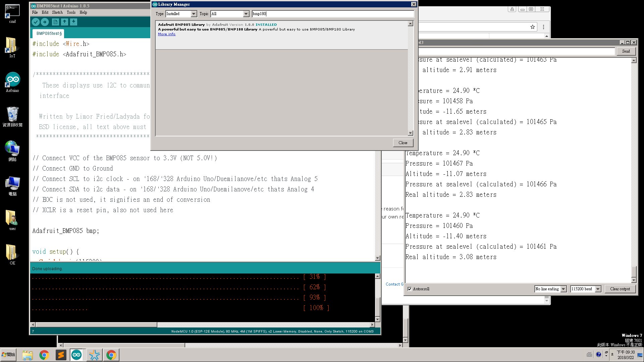Image resolution: width=644 pixels, height=362 pixels.
Task: Open the Edit menu in Arduino
Action: click(x=45, y=12)
